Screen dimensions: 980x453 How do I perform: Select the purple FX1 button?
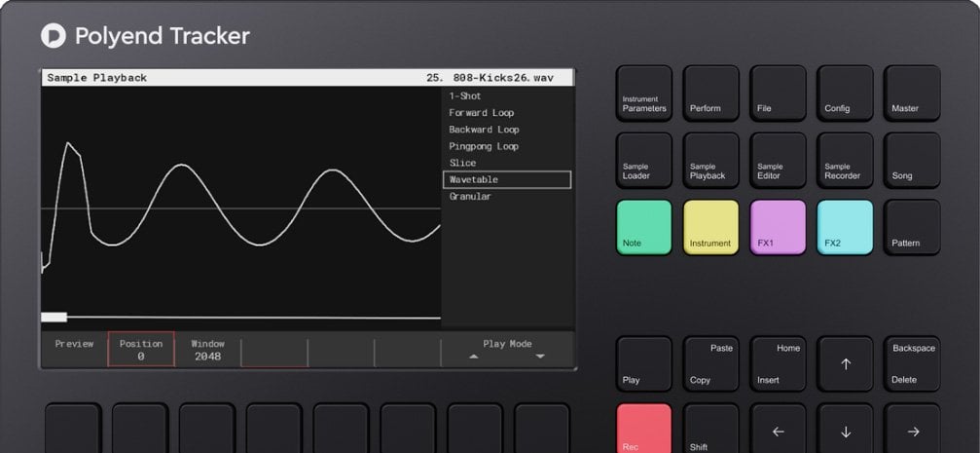coord(778,227)
